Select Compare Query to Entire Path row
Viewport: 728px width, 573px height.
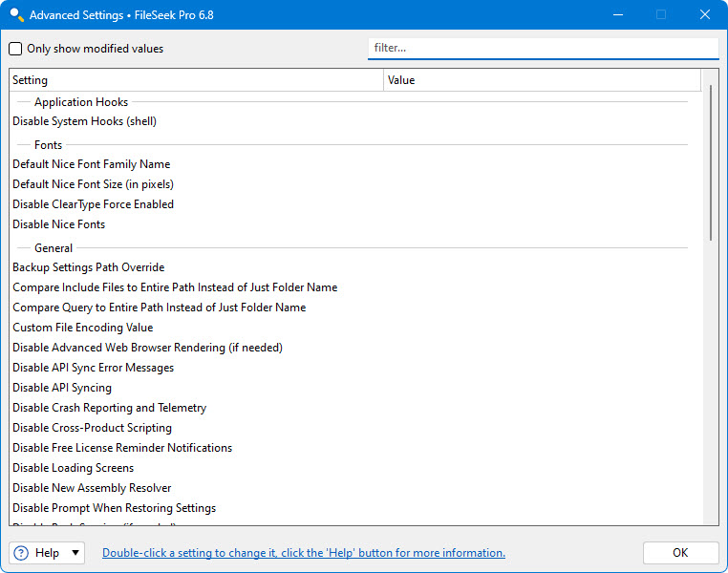[355, 308]
